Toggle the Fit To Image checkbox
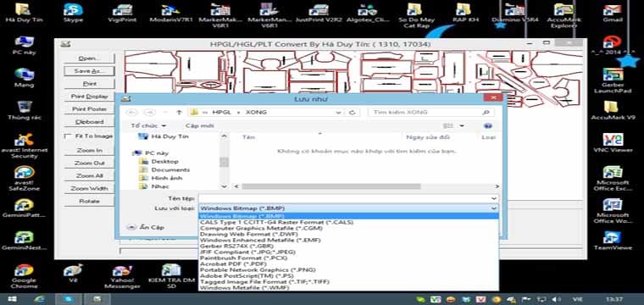The width and height of the screenshot is (644, 305). coord(68,136)
